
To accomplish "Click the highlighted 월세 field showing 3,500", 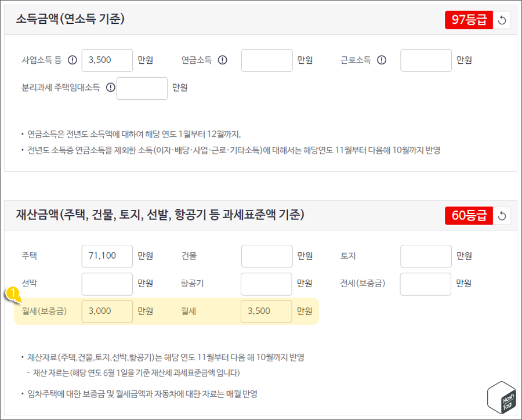I will pos(266,311).
